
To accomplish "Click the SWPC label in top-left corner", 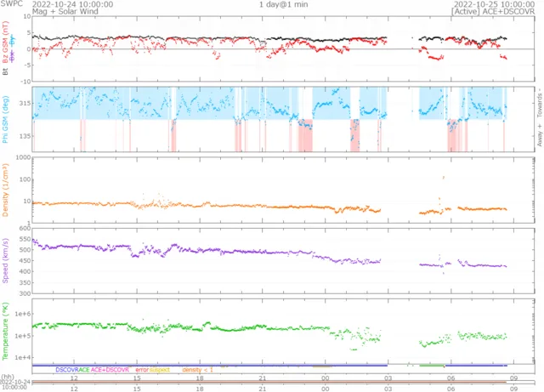I will point(10,4).
